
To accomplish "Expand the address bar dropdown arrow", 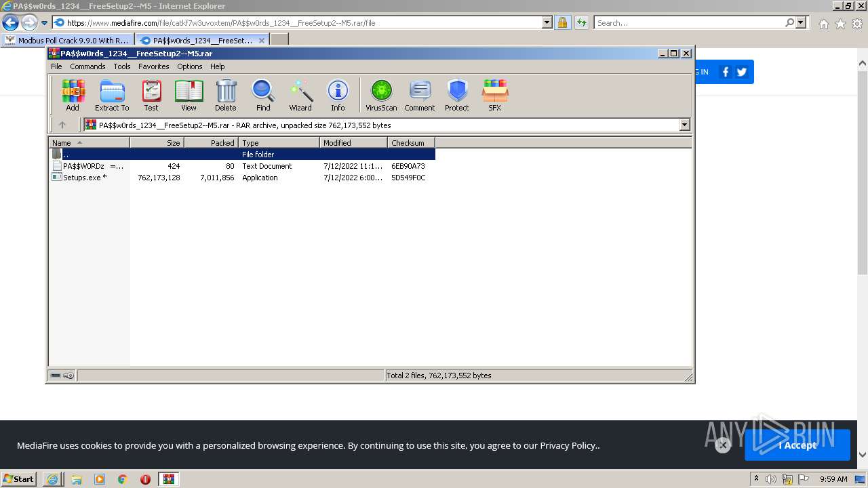I will click(x=547, y=23).
